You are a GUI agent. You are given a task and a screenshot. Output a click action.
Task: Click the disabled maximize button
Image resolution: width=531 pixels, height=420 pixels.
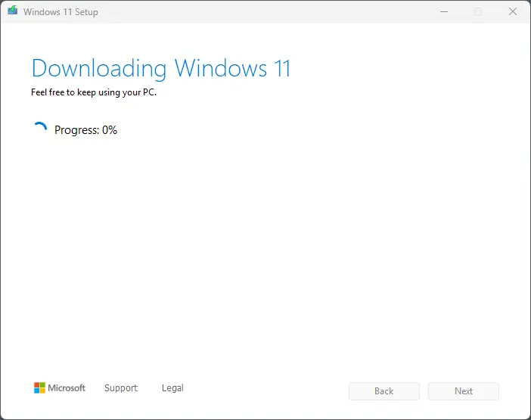(x=478, y=11)
